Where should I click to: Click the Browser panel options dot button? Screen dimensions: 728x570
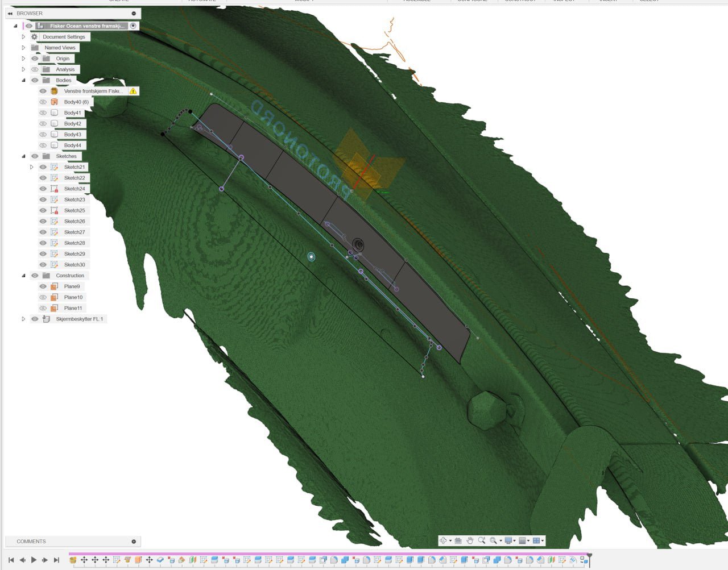[134, 13]
